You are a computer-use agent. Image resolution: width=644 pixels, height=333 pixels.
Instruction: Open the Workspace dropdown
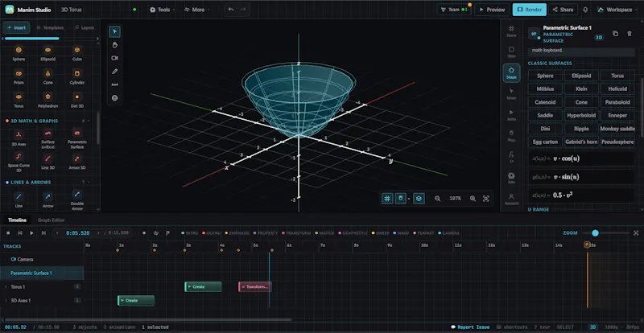click(x=617, y=10)
